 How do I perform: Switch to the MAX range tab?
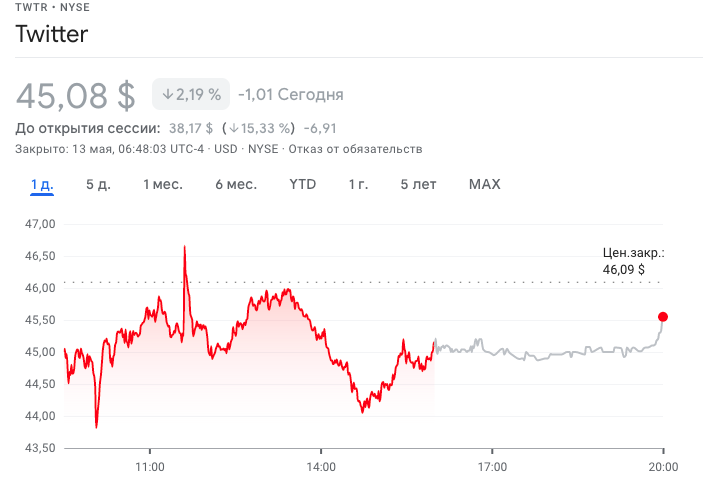point(485,184)
